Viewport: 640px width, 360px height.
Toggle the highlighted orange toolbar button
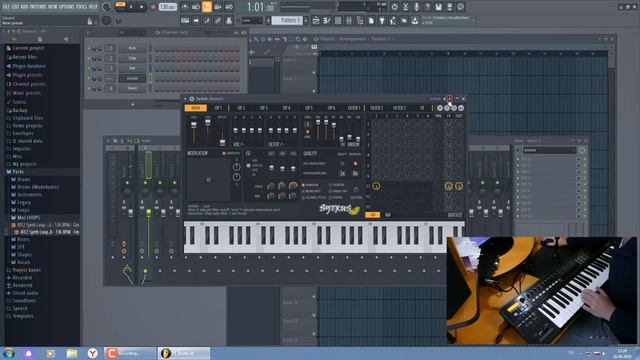pos(207,7)
